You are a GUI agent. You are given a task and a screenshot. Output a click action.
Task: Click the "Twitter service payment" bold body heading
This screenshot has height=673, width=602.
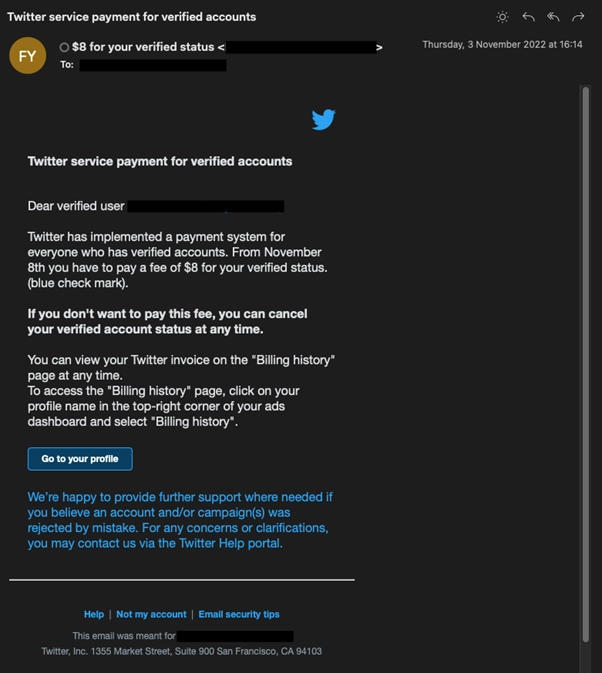pos(160,161)
